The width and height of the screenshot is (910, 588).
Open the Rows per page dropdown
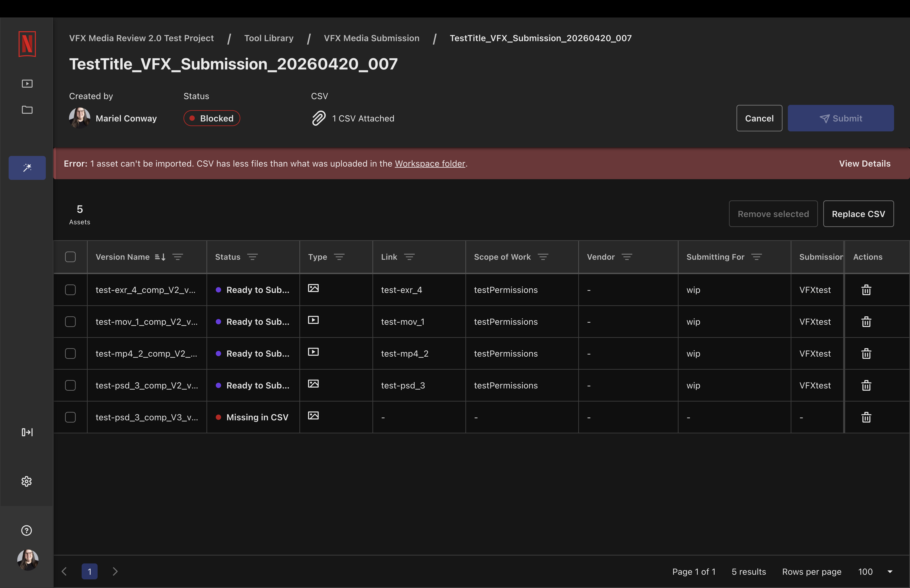point(875,572)
